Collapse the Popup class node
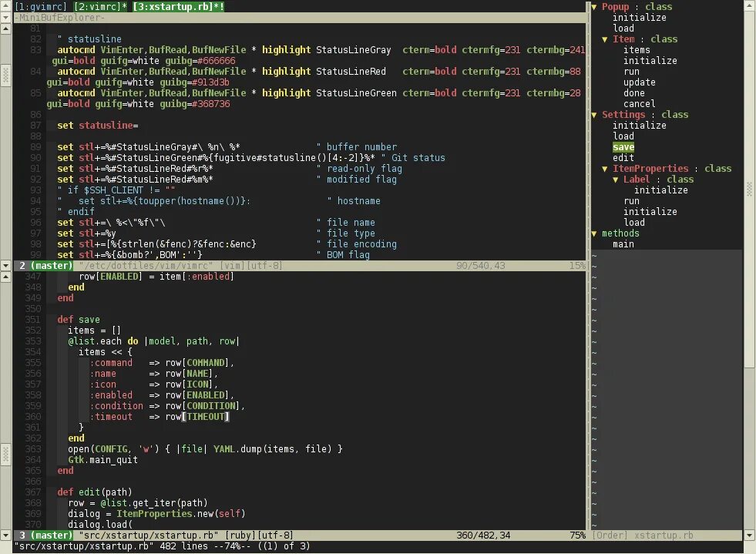 [x=594, y=7]
